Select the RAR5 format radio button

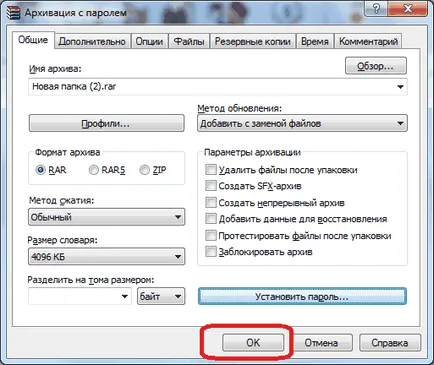tap(94, 170)
